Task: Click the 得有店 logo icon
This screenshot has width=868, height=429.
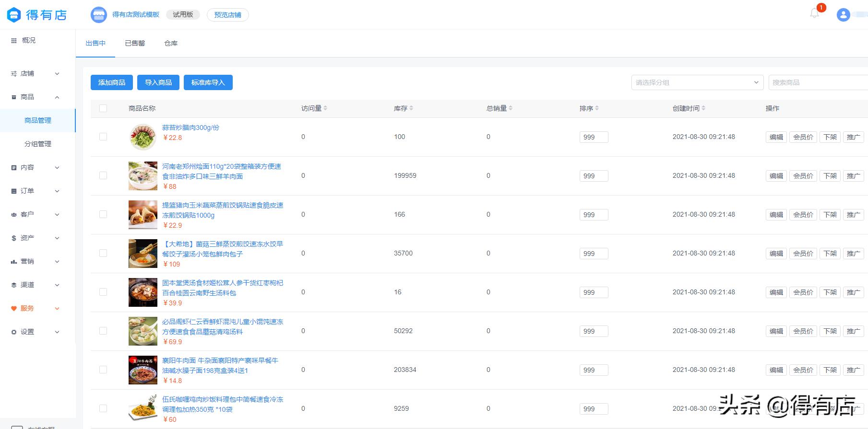Action: [14, 15]
